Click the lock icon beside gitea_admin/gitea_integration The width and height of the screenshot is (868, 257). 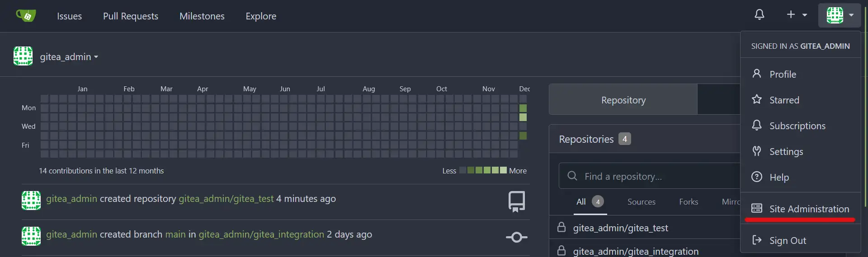pos(561,250)
